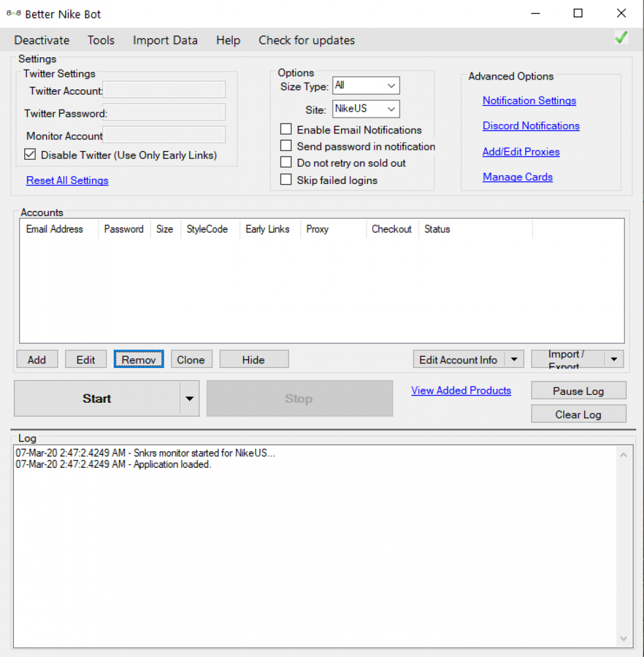Click the Proxy column header
644x657 pixels.
(334, 229)
